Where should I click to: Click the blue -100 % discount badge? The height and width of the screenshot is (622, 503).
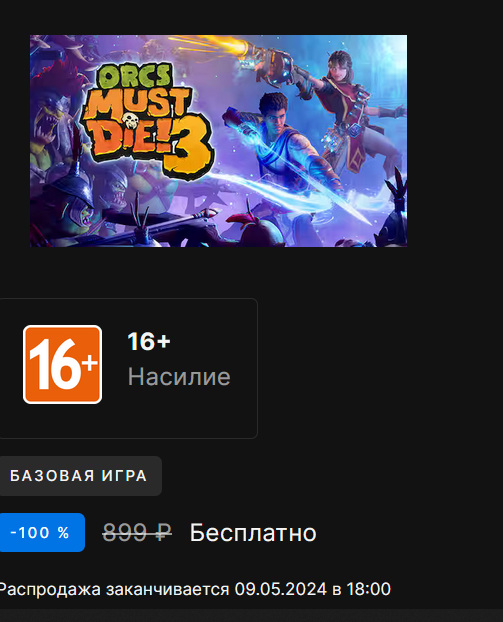click(x=40, y=532)
